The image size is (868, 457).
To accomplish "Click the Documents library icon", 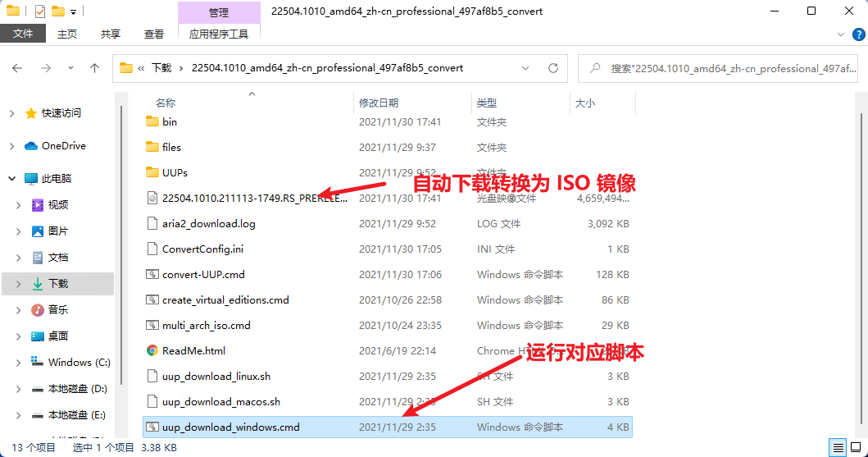I will point(38,258).
